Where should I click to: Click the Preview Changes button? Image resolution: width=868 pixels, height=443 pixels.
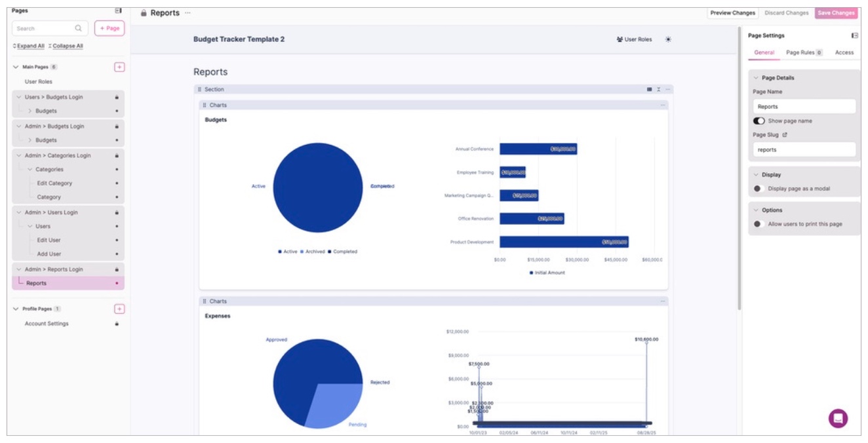(732, 12)
